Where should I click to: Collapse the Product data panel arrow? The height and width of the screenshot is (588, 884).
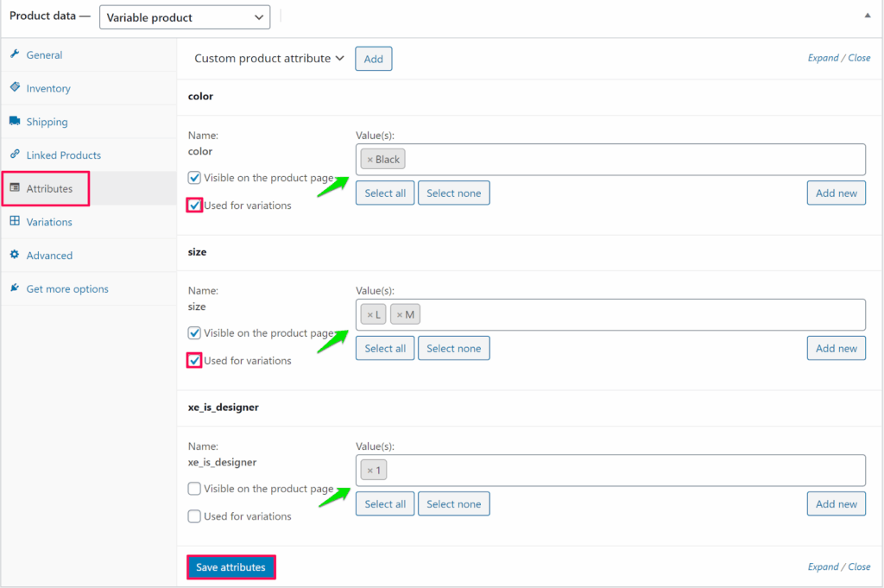point(866,16)
